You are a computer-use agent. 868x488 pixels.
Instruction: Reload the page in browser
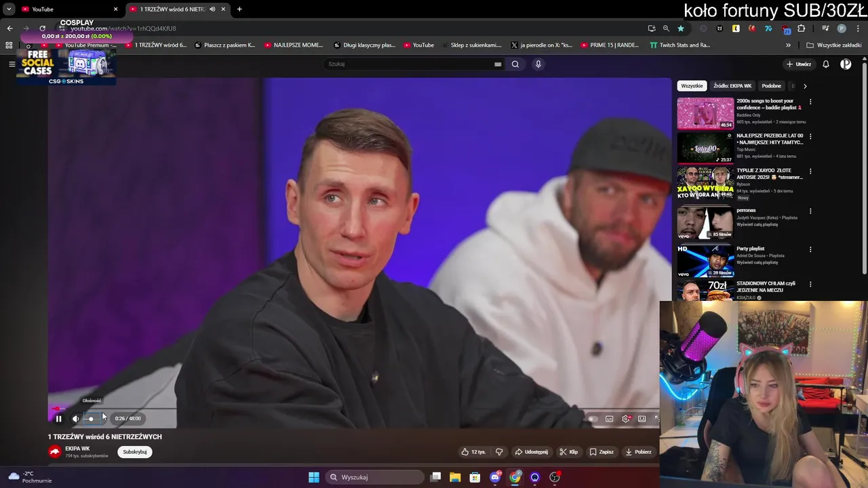click(x=42, y=28)
